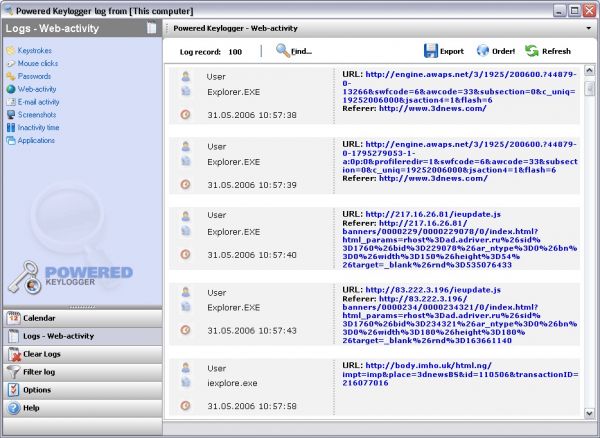The image size is (600, 438).
Task: Click clock icon beside 10:57:58 timestamp
Action: pos(185,405)
